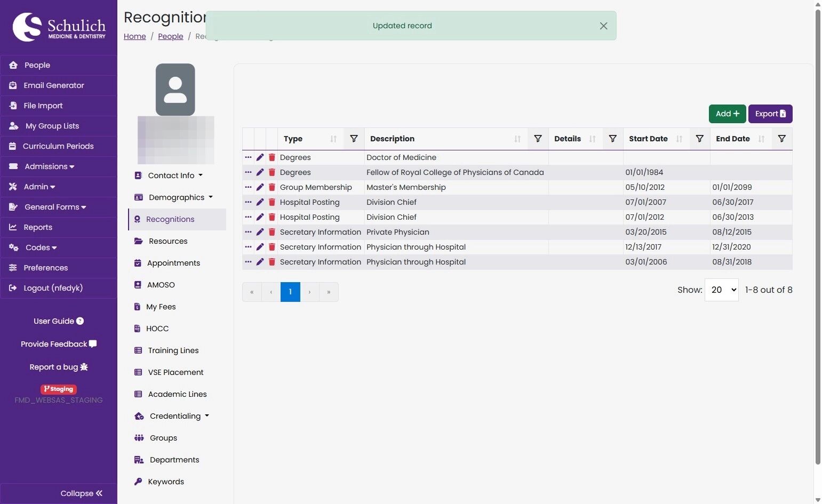This screenshot has width=822, height=504.
Task: Delete Division Chief record starting 07/01/2012
Action: 272,217
